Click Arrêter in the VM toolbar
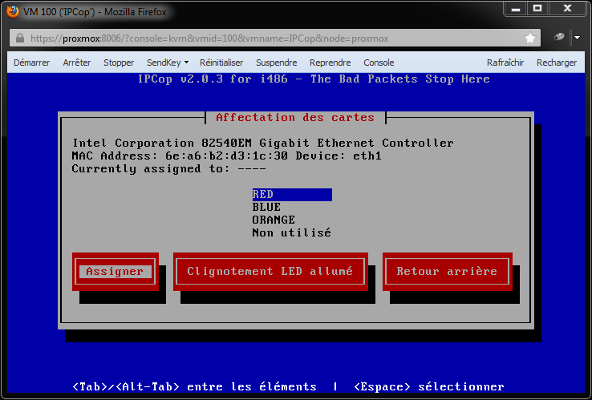Screen dimensions: 592x400 (77, 63)
